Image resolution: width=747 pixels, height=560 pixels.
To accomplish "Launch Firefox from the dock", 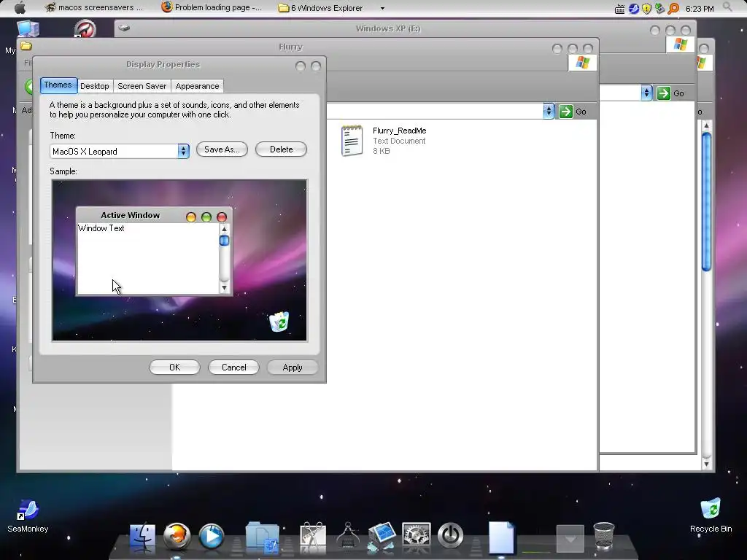I will click(177, 537).
